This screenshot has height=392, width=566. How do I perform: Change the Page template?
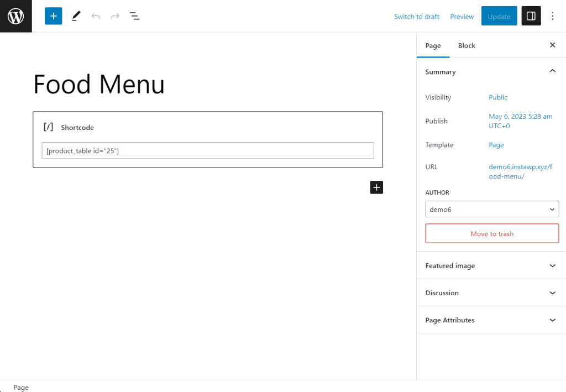coord(496,145)
